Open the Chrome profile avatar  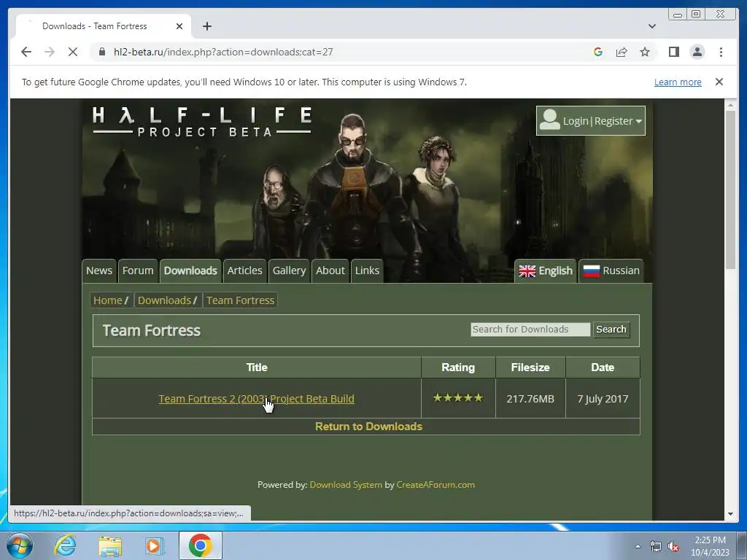[697, 52]
